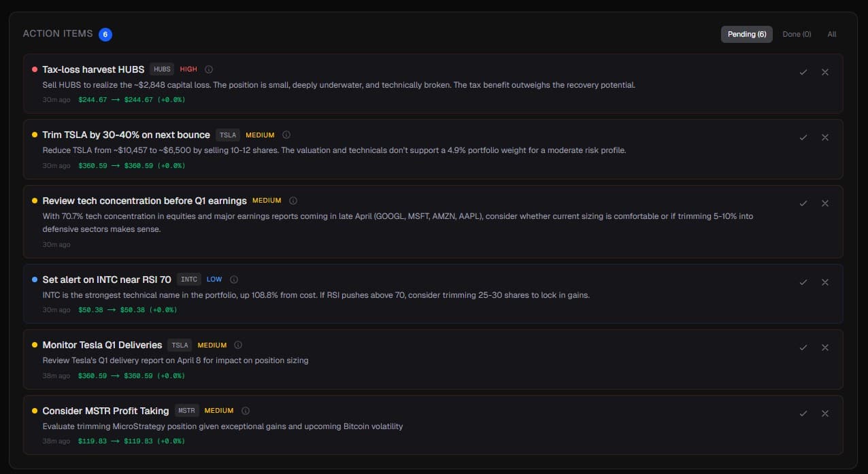Select the Pending (6) filter tab
The image size is (868, 474).
[746, 34]
